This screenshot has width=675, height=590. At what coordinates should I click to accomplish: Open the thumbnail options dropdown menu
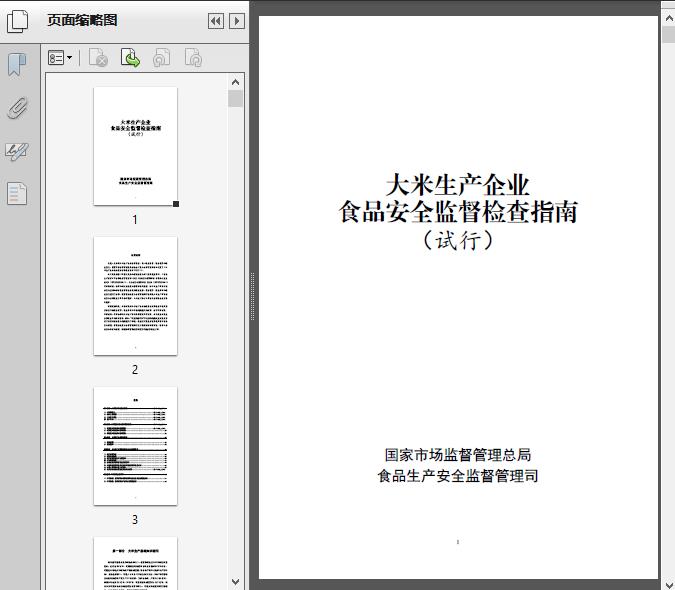[x=60, y=58]
